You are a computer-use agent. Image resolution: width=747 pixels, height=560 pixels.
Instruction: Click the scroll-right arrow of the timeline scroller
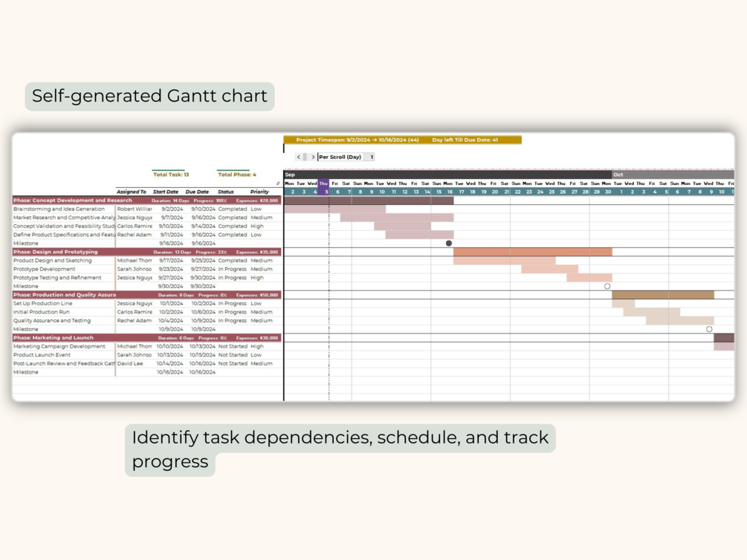(x=312, y=157)
